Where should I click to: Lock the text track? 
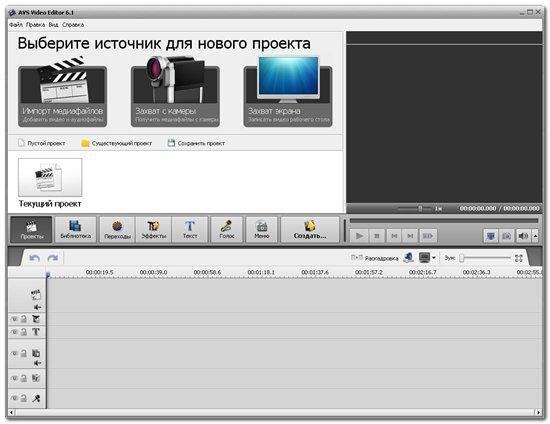coord(24,332)
